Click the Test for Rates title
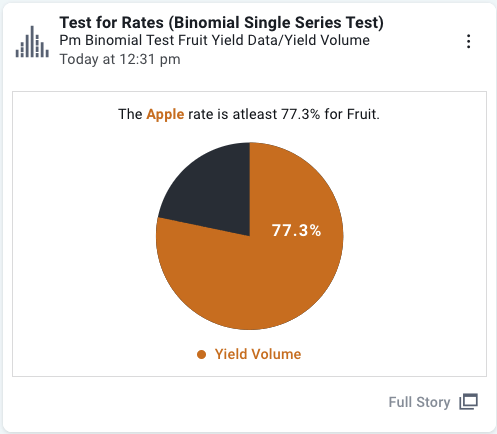Image resolution: width=497 pixels, height=434 pixels. point(221,23)
